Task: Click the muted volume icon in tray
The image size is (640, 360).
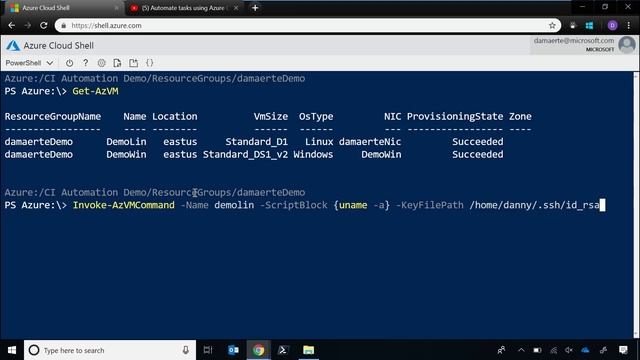Action: tap(569, 350)
